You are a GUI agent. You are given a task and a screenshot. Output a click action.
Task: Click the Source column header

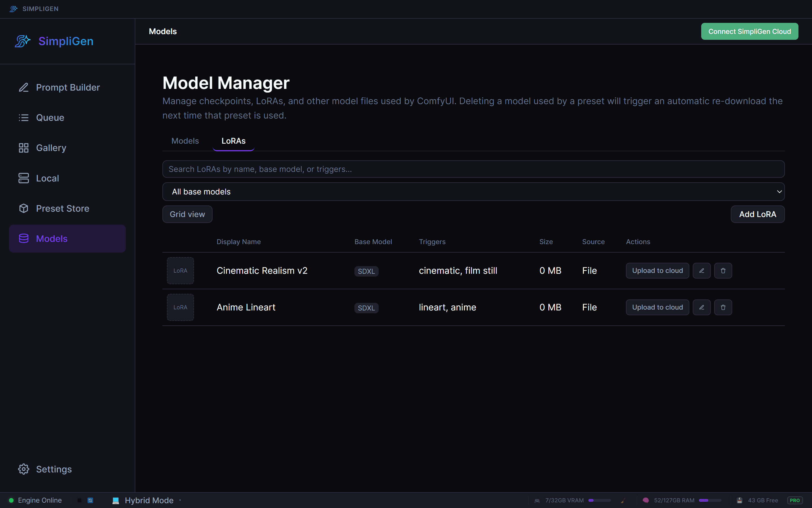click(593, 242)
